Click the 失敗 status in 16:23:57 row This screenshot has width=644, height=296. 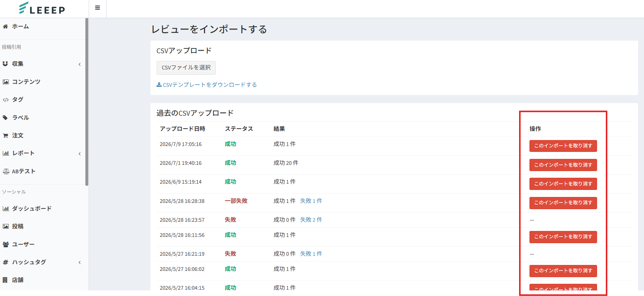point(231,220)
